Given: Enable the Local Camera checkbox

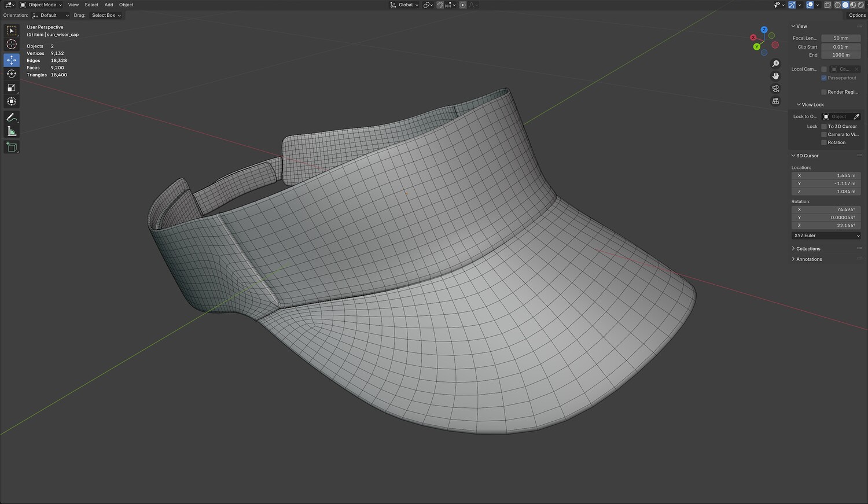Looking at the screenshot, I should pyautogui.click(x=824, y=69).
